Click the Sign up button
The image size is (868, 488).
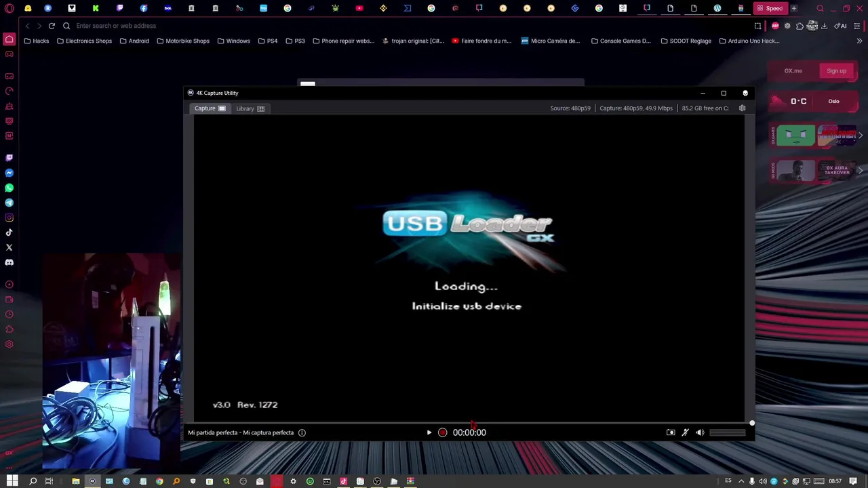coord(836,70)
